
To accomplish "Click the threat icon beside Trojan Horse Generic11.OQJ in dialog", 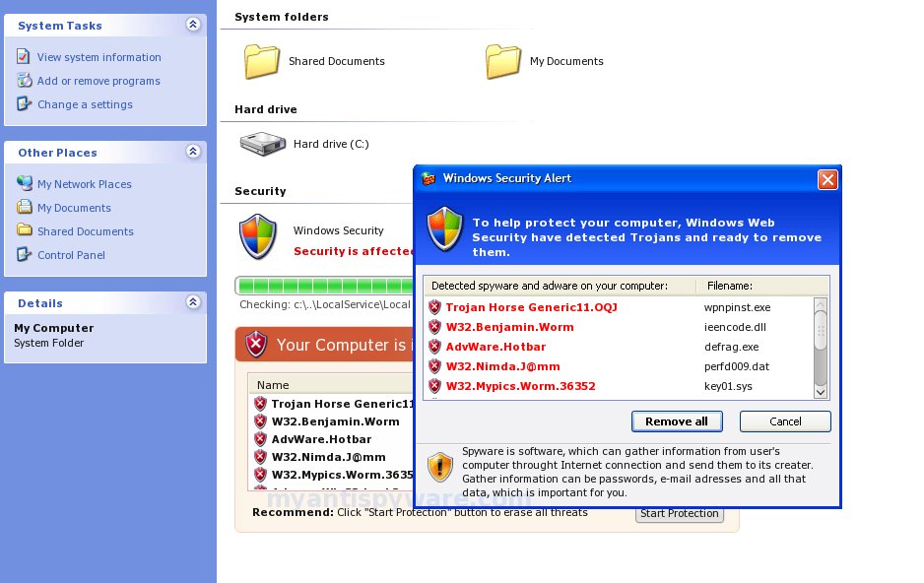I will tap(434, 307).
